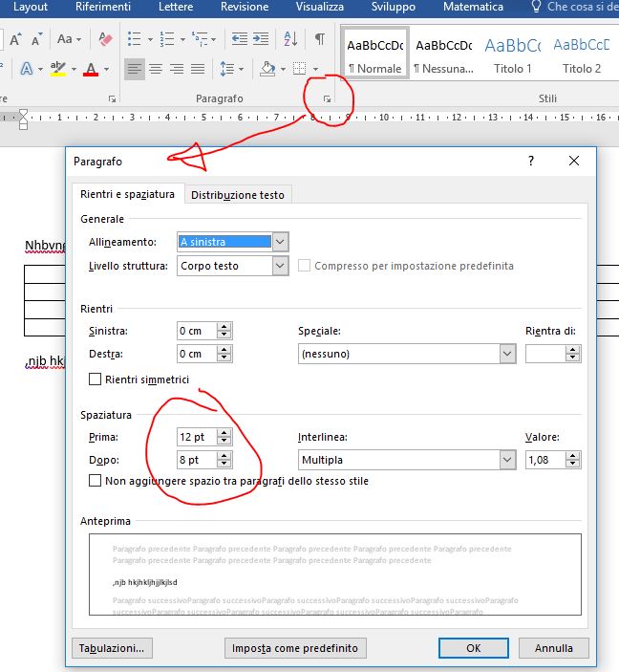Screen dimensions: 619x672
Task: Open the Revisione ribbon tab
Action: [245, 7]
